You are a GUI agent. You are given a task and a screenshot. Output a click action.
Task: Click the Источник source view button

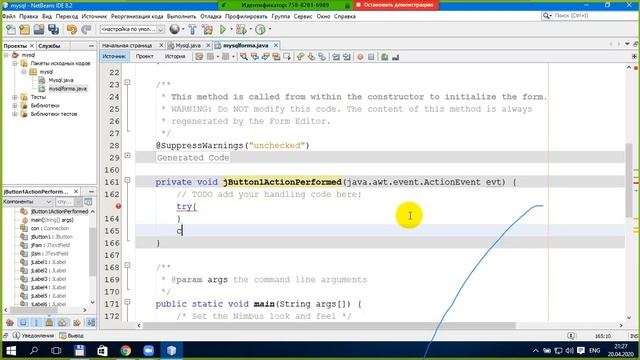point(114,57)
